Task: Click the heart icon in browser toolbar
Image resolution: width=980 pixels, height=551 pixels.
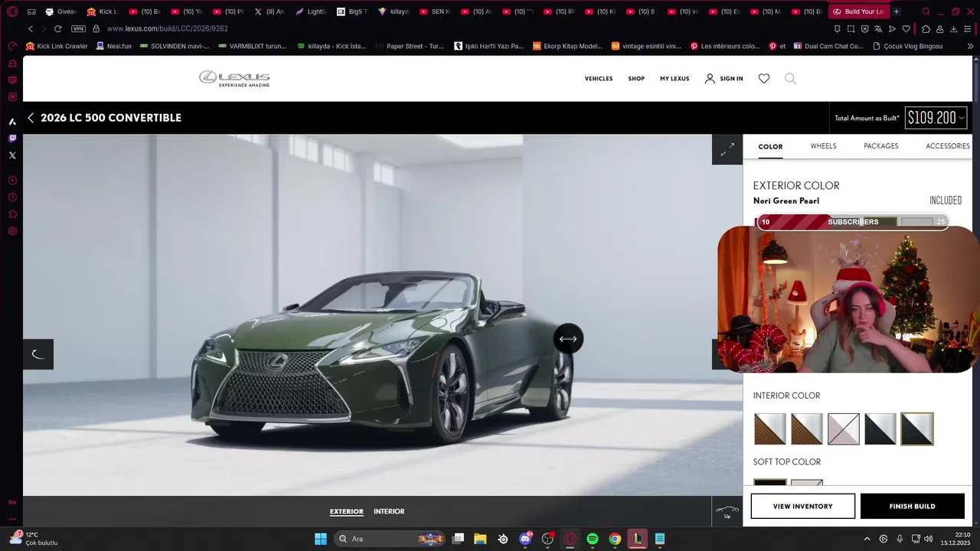Action: [906, 28]
